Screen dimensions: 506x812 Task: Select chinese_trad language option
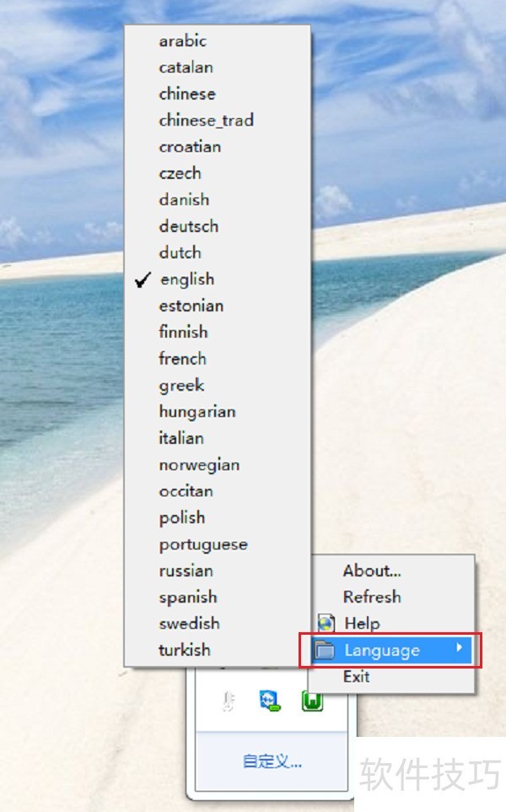coord(206,120)
